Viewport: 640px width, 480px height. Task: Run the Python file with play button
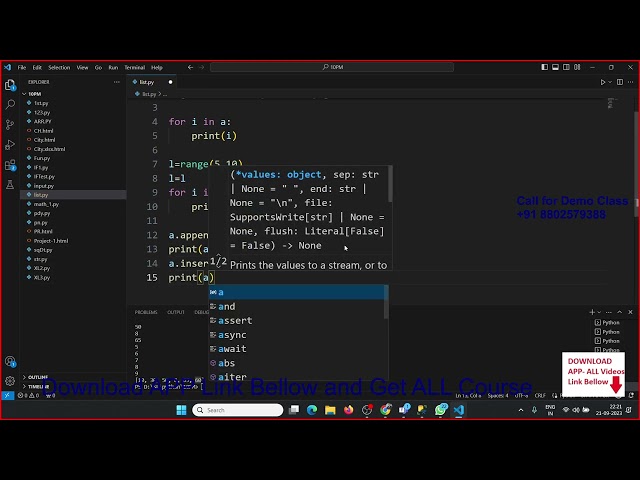click(602, 82)
